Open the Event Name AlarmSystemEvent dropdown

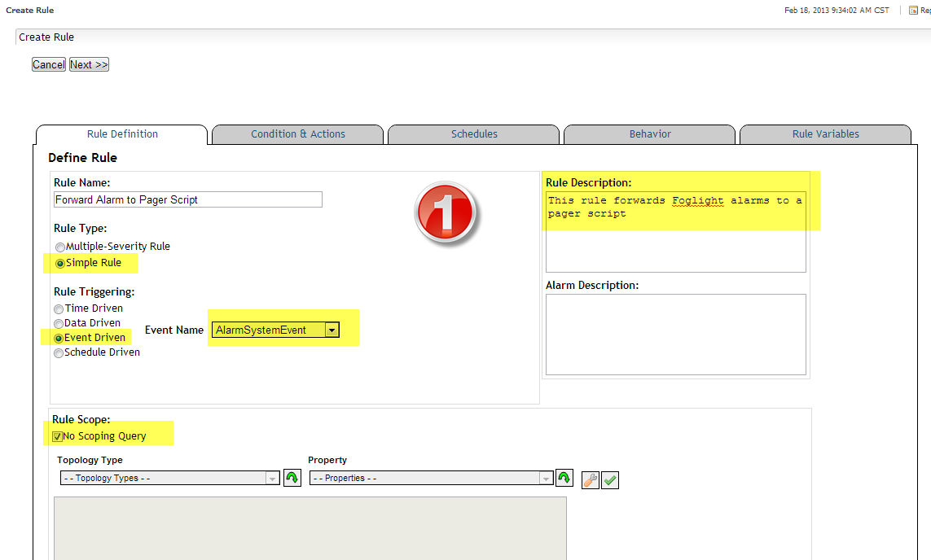tap(331, 330)
